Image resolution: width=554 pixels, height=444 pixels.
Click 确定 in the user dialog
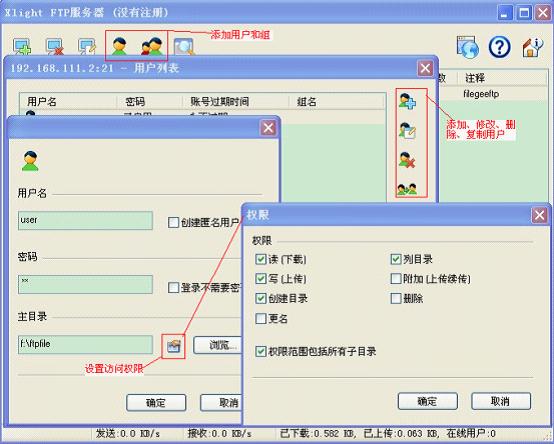pos(156,403)
